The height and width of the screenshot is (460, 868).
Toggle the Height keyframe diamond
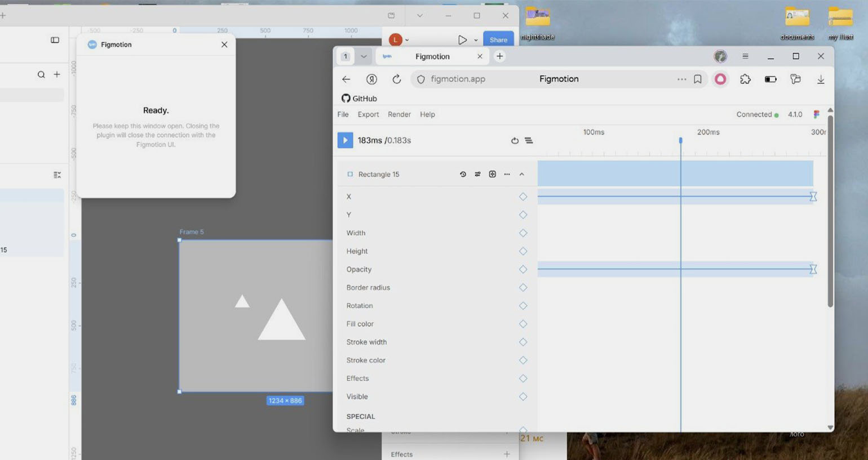[523, 251]
